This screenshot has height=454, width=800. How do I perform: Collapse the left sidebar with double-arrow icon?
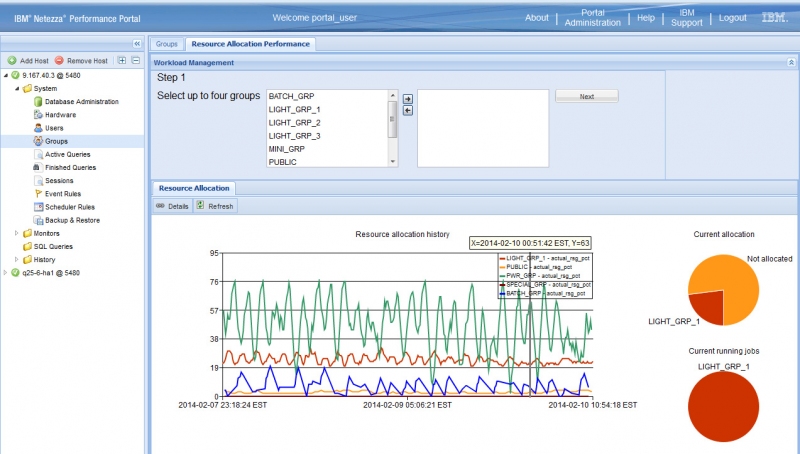coord(137,44)
